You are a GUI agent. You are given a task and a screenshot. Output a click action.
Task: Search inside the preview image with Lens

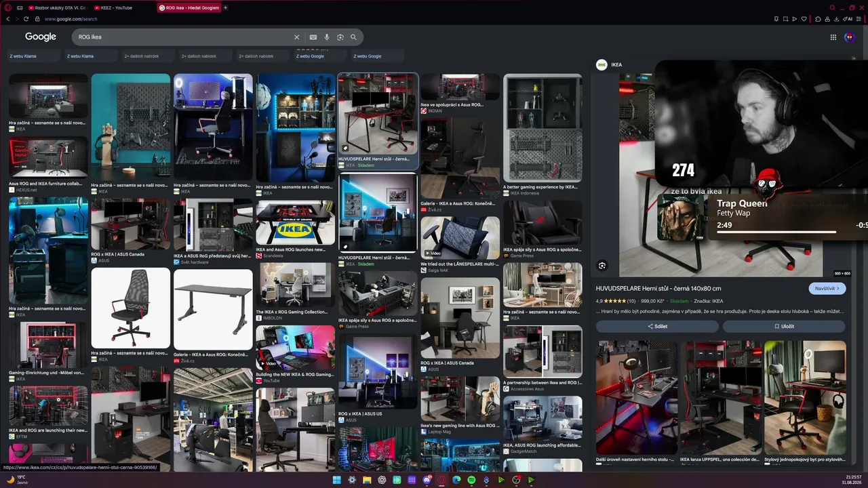[x=601, y=266]
